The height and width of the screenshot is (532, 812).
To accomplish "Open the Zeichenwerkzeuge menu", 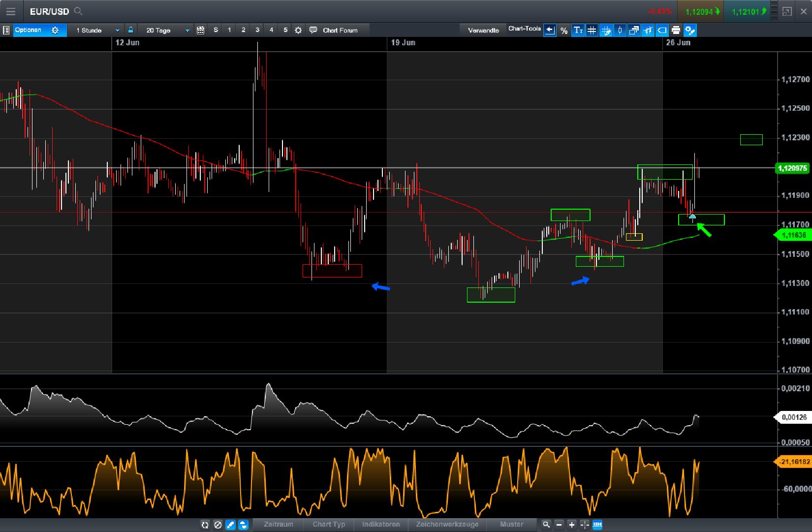I will [447, 525].
